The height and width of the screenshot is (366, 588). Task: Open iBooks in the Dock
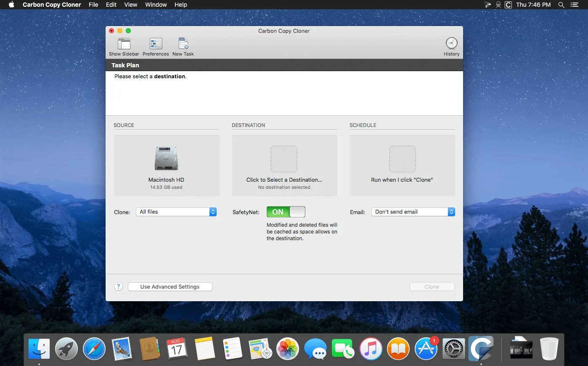(x=398, y=349)
